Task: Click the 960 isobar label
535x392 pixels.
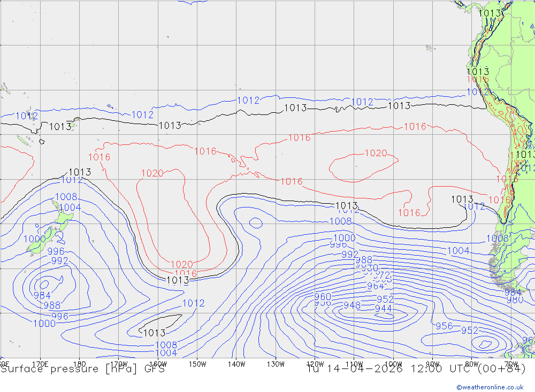Action: pos(323,296)
